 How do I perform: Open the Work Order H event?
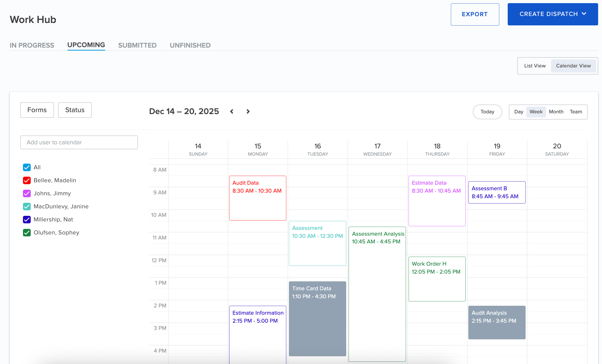[437, 279]
